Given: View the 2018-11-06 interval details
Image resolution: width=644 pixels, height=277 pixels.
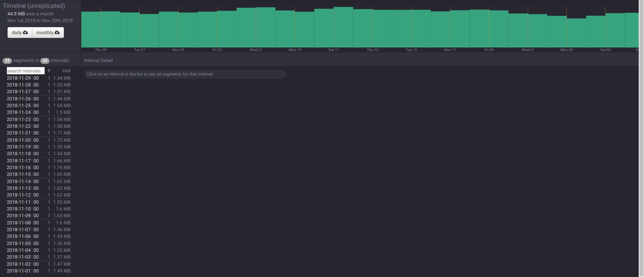Looking at the screenshot, I should (39, 236).
